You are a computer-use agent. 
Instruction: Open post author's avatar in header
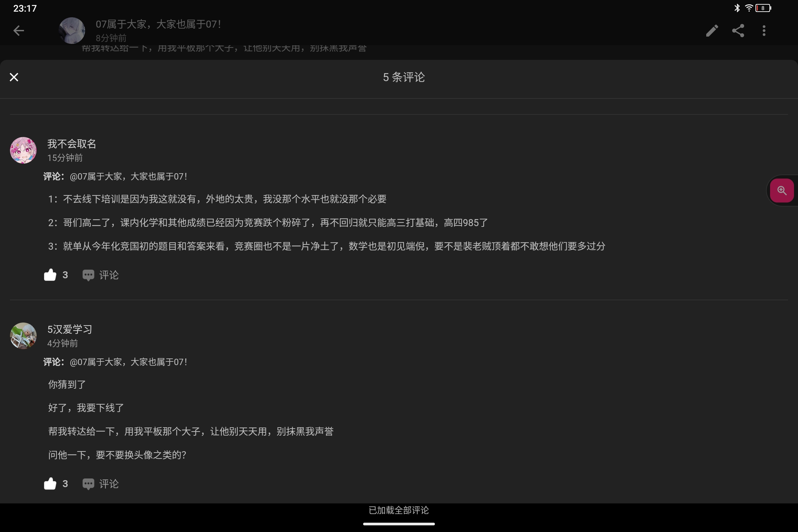[72, 31]
